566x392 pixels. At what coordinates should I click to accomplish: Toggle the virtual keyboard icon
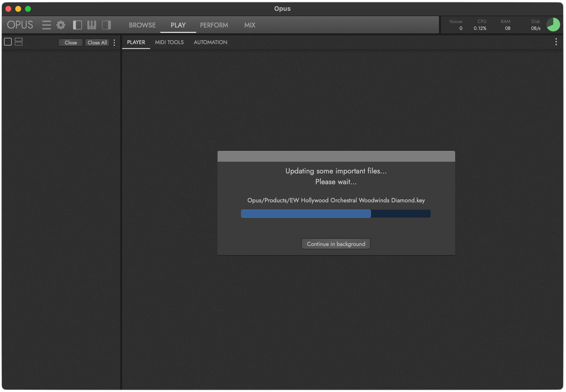(x=92, y=25)
